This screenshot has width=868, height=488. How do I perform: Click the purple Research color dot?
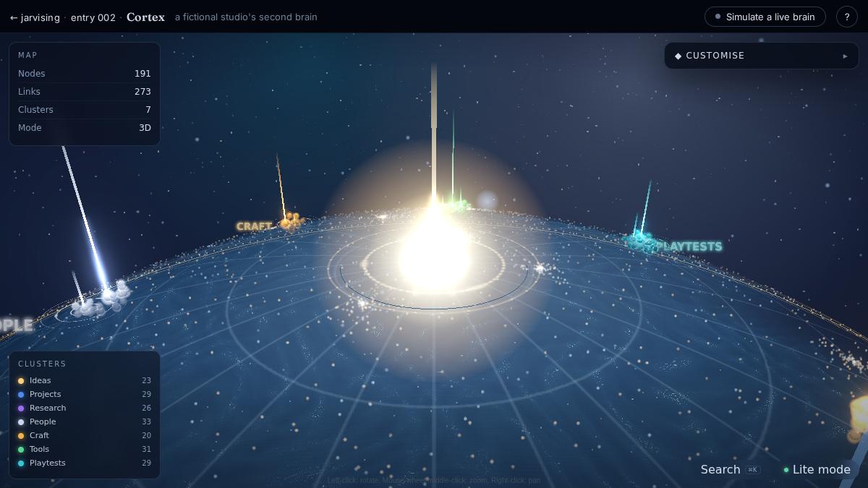(x=21, y=408)
